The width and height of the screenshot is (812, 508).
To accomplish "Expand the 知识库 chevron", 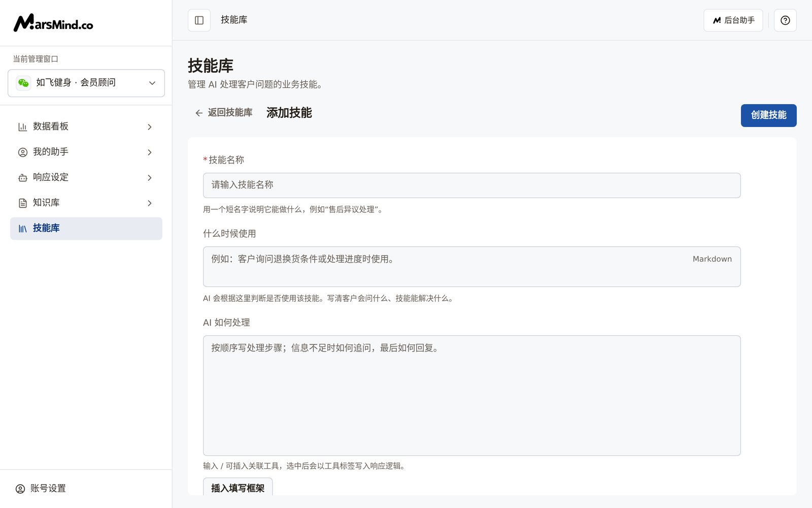I will (150, 203).
